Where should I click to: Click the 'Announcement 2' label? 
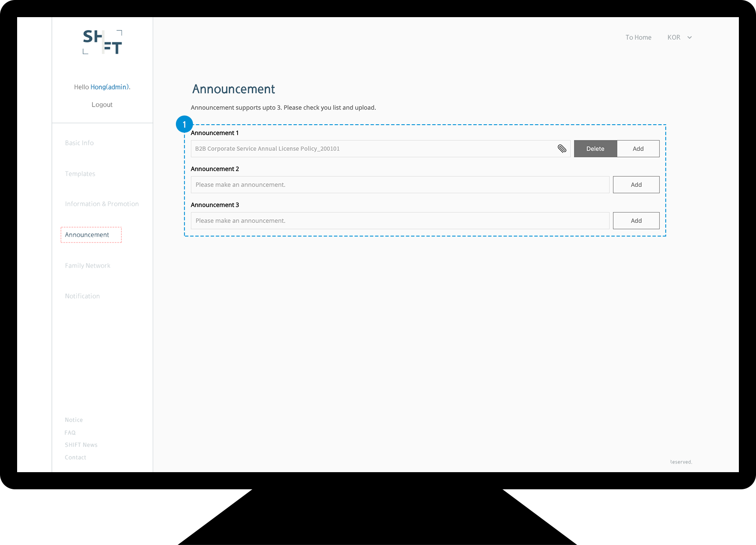(215, 169)
